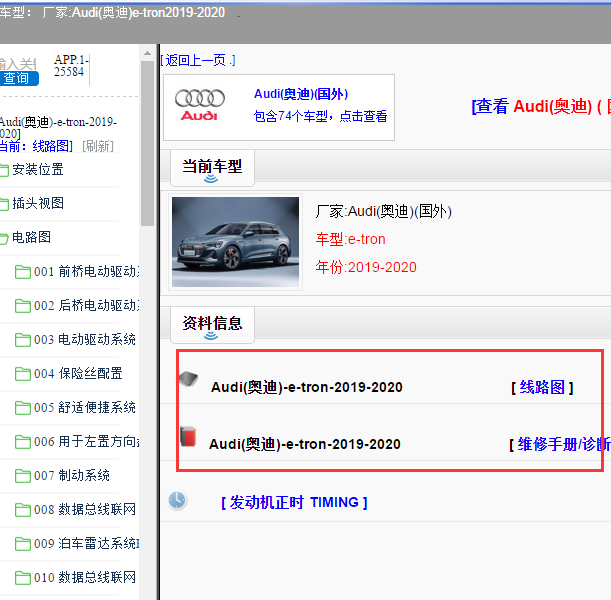Click folder icon for 002 后桥电动驱动

[23, 306]
